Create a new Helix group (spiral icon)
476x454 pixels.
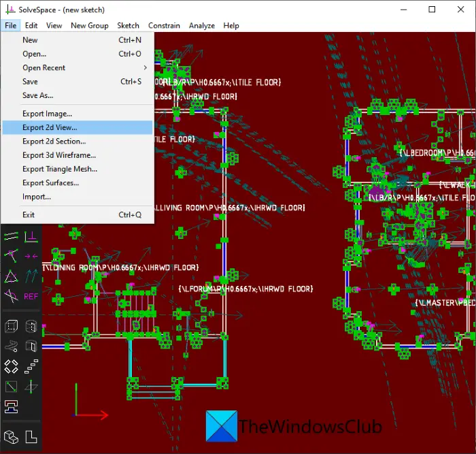click(x=12, y=346)
